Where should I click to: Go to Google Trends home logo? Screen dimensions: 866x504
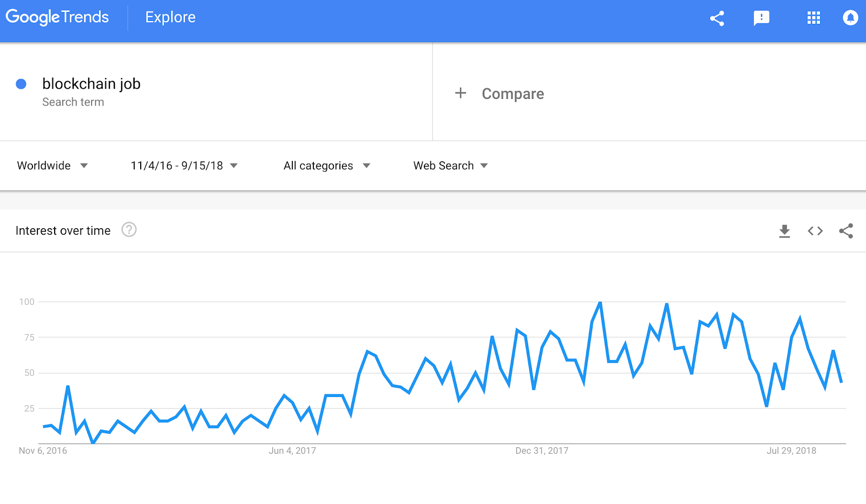click(x=57, y=17)
